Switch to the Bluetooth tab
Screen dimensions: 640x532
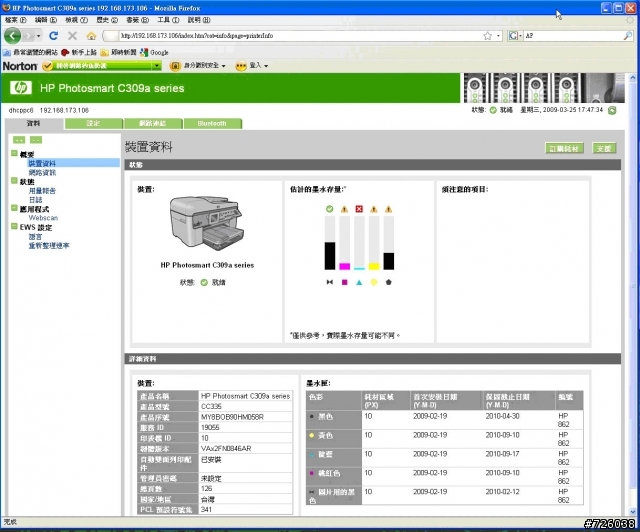coord(212,123)
